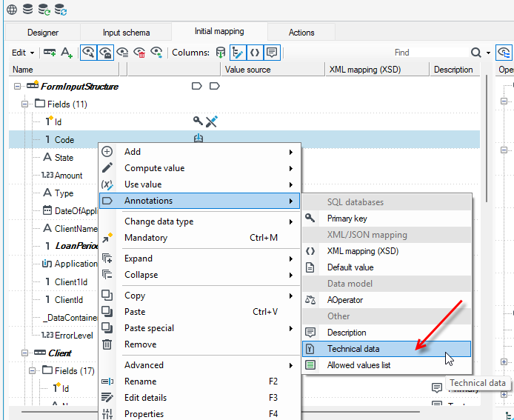Switch to the Designer tab

pos(43,33)
